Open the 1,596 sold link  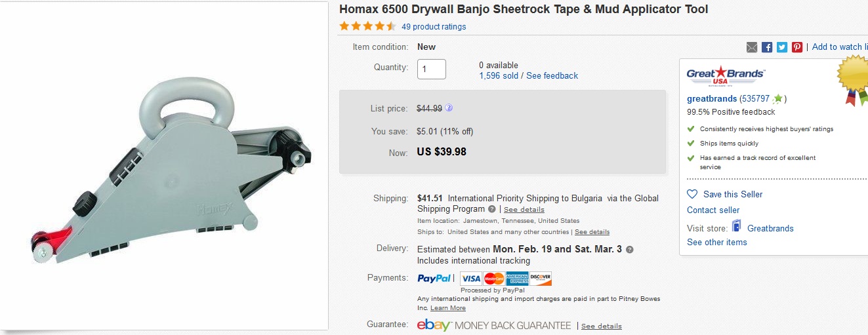pyautogui.click(x=499, y=76)
